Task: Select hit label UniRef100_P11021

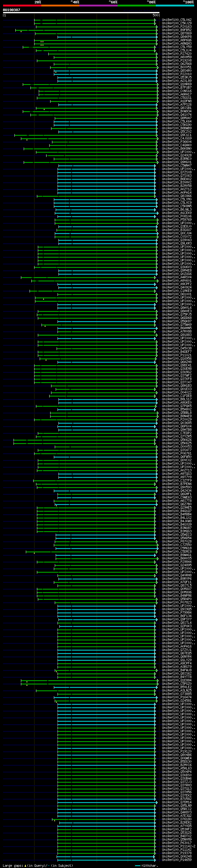Action: coord(177,355)
